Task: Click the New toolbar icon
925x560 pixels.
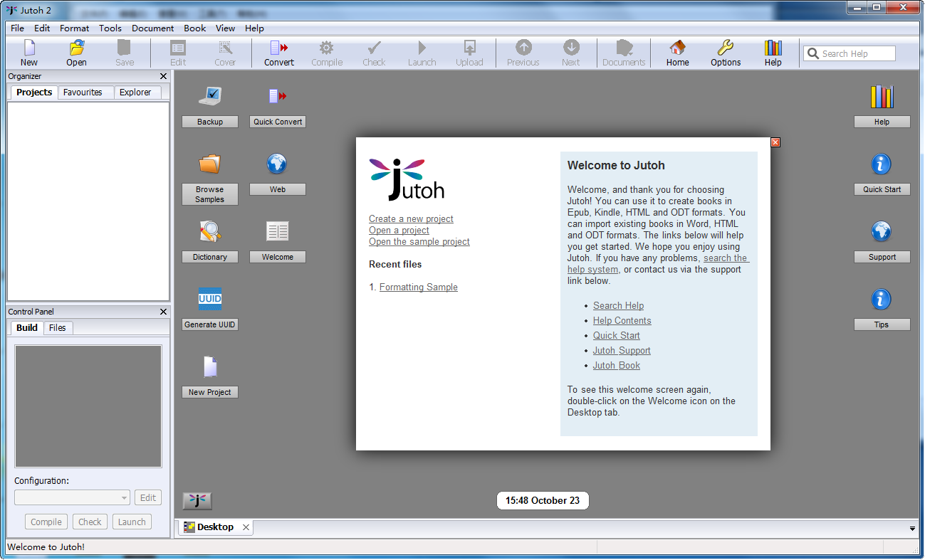Action: [x=29, y=48]
